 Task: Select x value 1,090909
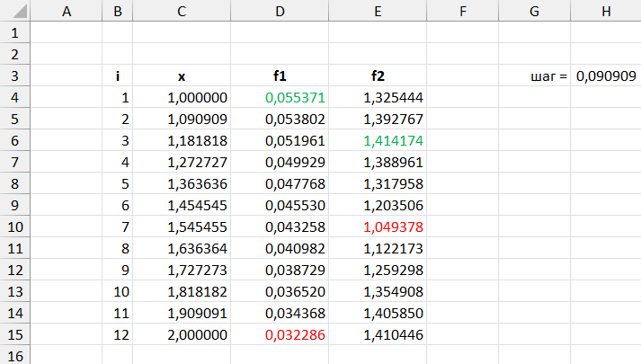click(x=182, y=119)
